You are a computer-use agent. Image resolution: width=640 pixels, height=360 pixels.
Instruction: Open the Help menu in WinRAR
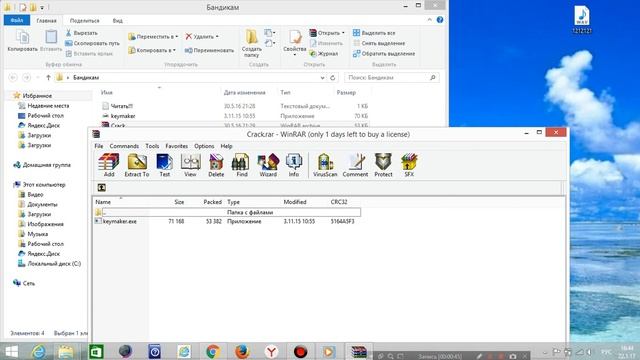[226, 146]
